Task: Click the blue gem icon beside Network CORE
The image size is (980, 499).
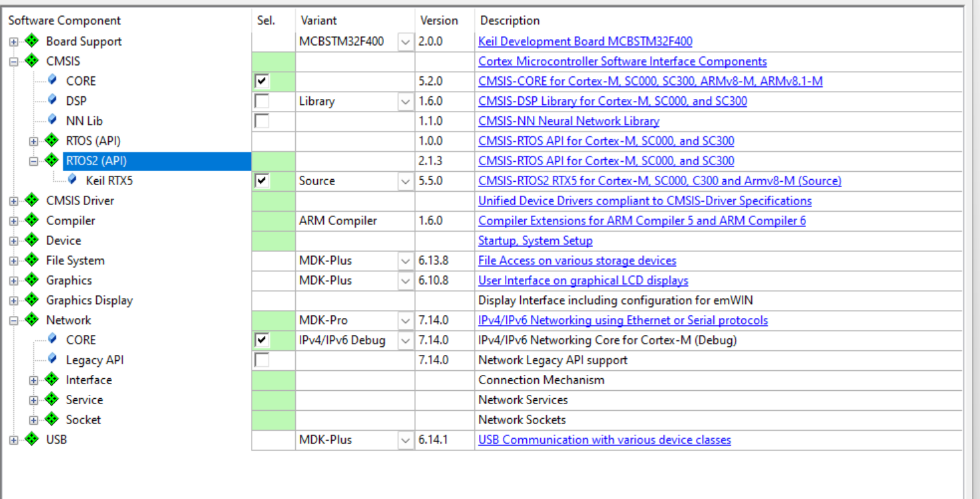Action: [52, 339]
